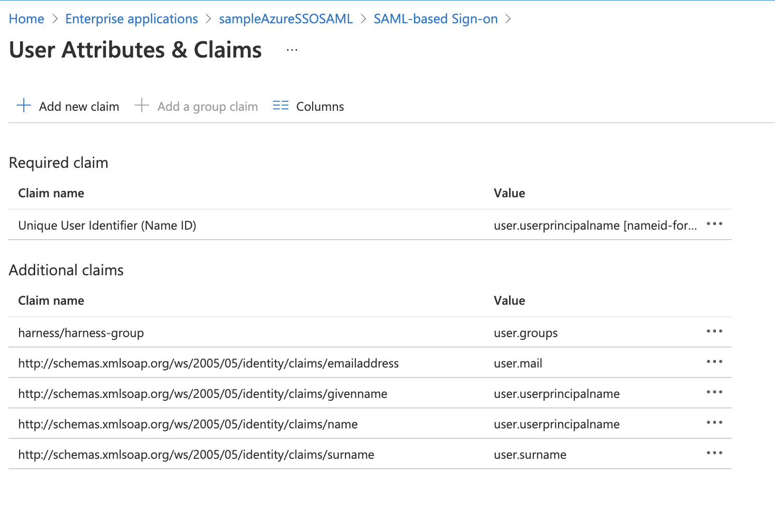Image resolution: width=775 pixels, height=532 pixels.
Task: Click the Columns list icon
Action: pos(280,106)
